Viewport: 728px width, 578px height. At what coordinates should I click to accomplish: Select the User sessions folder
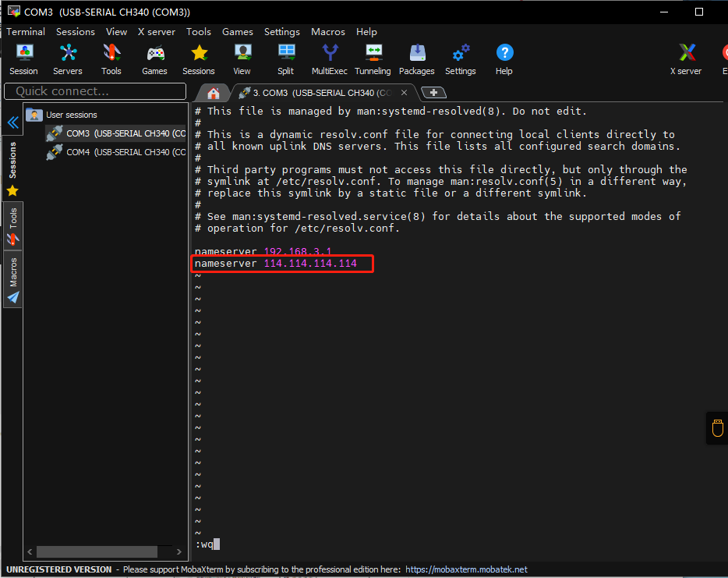pyautogui.click(x=62, y=115)
